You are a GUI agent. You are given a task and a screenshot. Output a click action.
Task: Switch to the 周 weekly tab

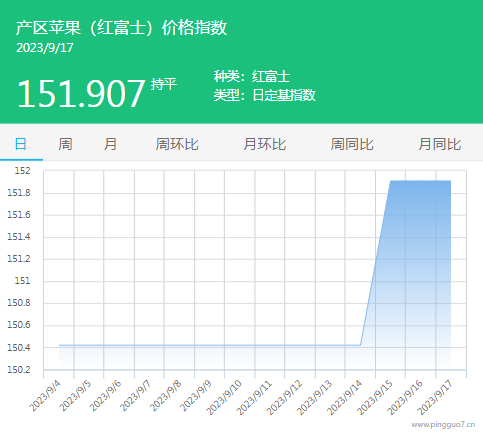coord(65,144)
